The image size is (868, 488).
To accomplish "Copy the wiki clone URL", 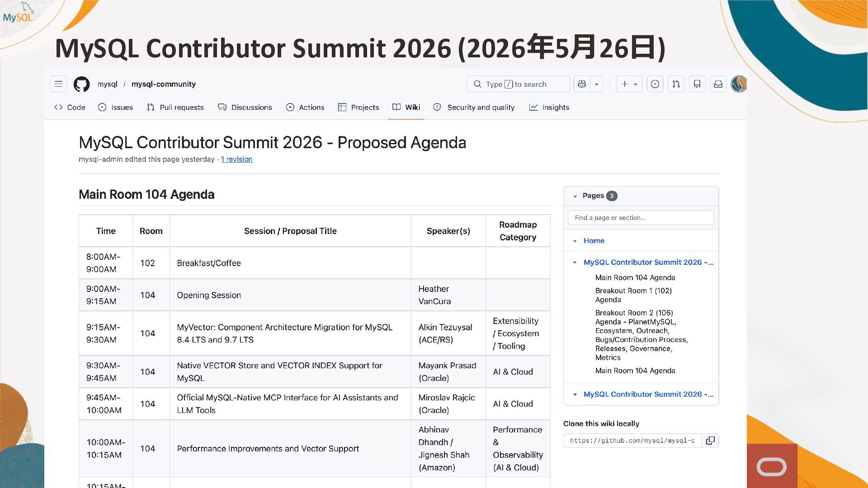I will coord(710,441).
